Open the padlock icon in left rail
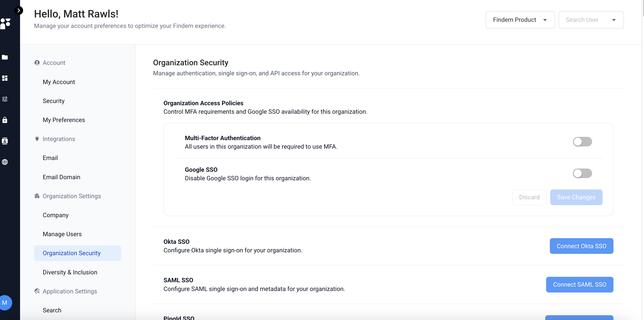644x320 pixels. (5, 120)
